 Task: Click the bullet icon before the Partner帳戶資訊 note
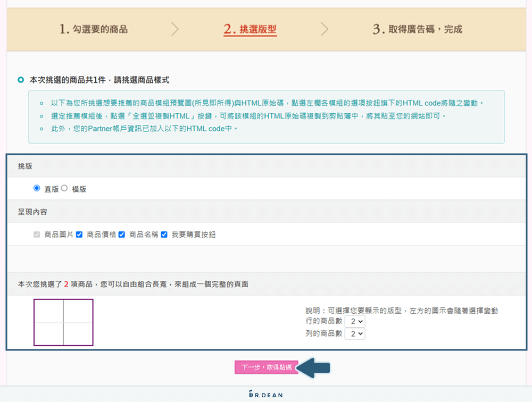41,128
